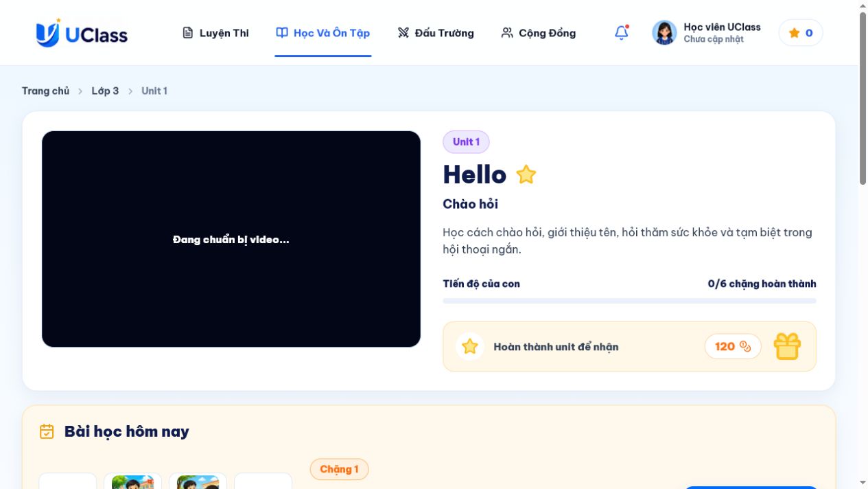This screenshot has height=489, width=868.
Task: Click the reward star circle icon
Action: click(470, 346)
